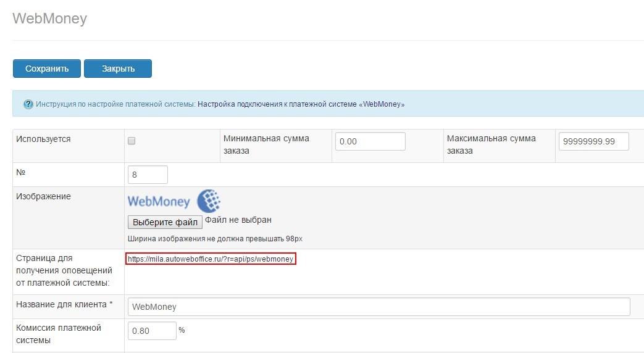Image resolution: width=644 pixels, height=353 pixels.
Task: Click the webmoney notification URL text
Action: tap(211, 259)
